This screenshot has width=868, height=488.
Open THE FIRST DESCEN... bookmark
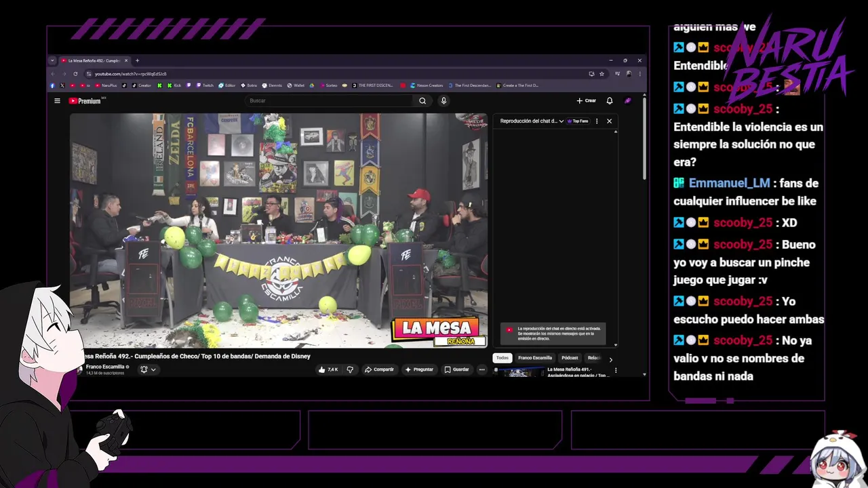[x=372, y=85]
